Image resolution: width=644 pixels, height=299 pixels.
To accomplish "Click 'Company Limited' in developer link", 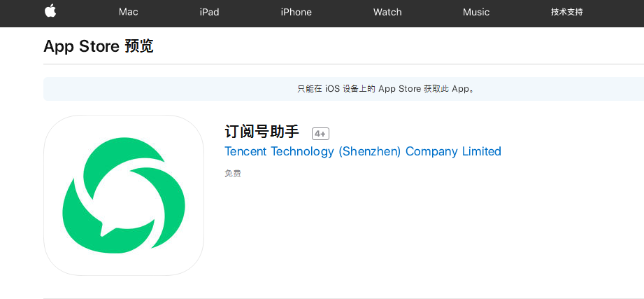I will (x=453, y=151).
